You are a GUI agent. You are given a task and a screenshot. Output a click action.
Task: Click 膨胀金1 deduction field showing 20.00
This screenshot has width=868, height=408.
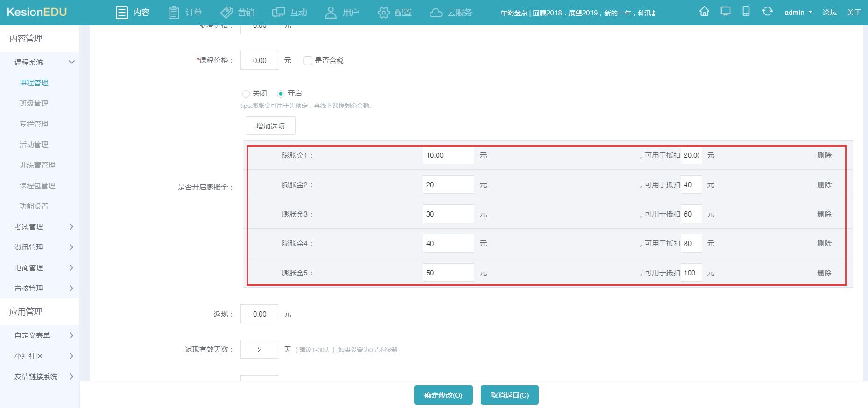(x=692, y=155)
